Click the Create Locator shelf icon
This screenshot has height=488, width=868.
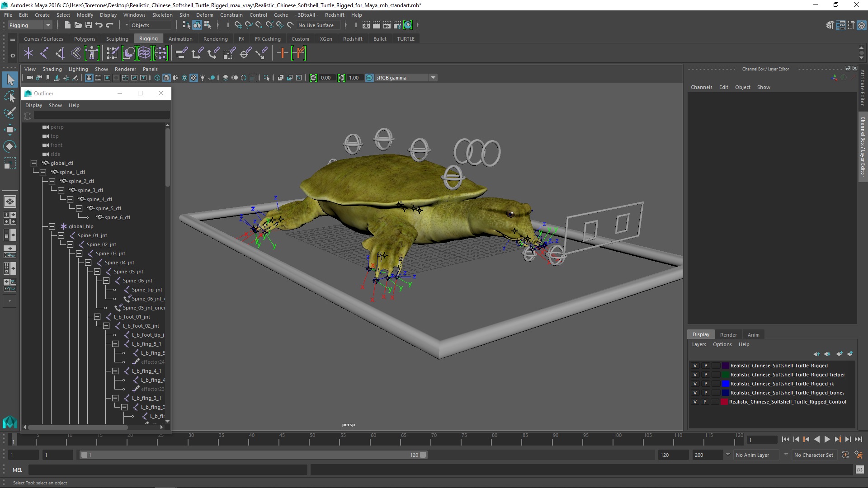pyautogui.click(x=28, y=53)
